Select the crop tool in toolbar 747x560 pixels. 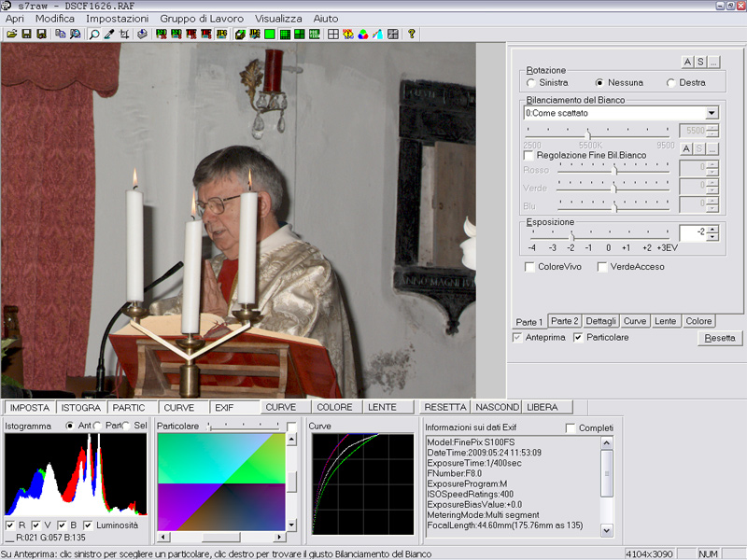125,35
